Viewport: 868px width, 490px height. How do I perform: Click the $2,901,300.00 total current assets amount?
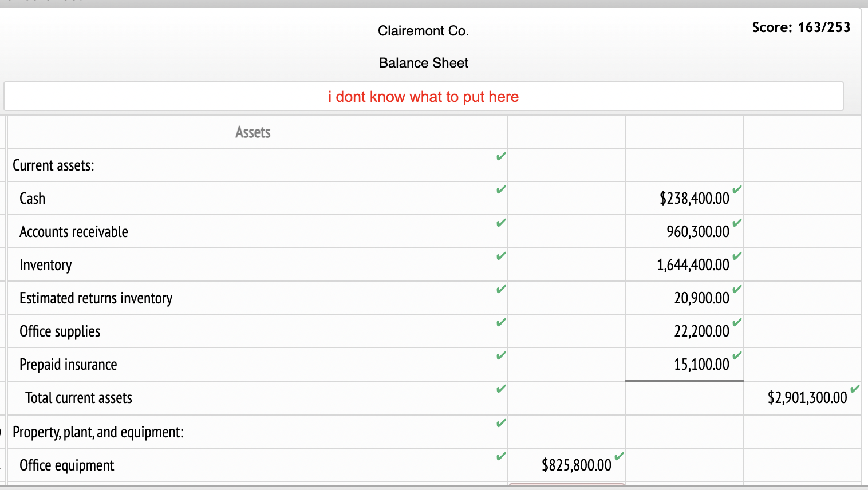pos(807,397)
